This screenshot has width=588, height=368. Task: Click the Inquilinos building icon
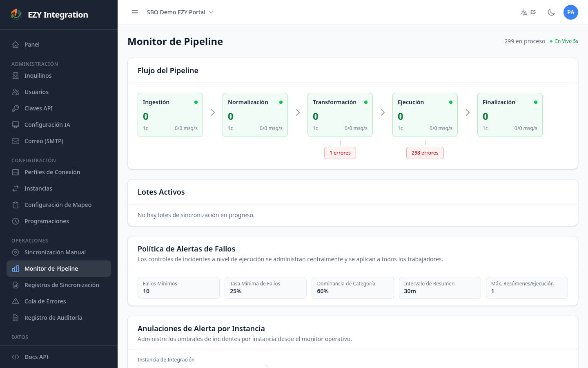click(x=16, y=76)
